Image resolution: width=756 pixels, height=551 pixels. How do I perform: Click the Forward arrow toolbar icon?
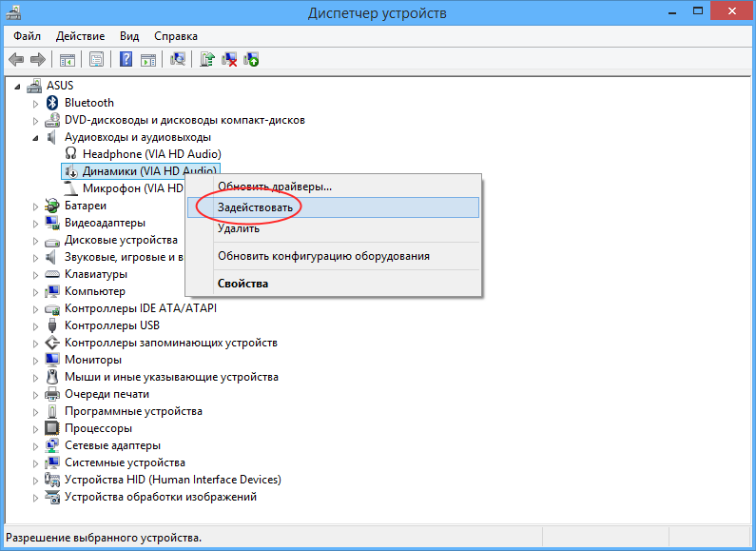tap(38, 60)
